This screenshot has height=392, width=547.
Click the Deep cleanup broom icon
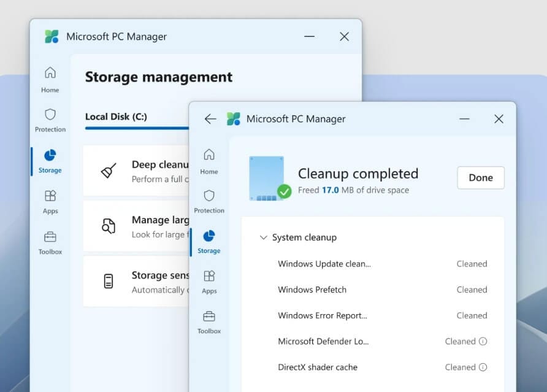[x=109, y=171]
